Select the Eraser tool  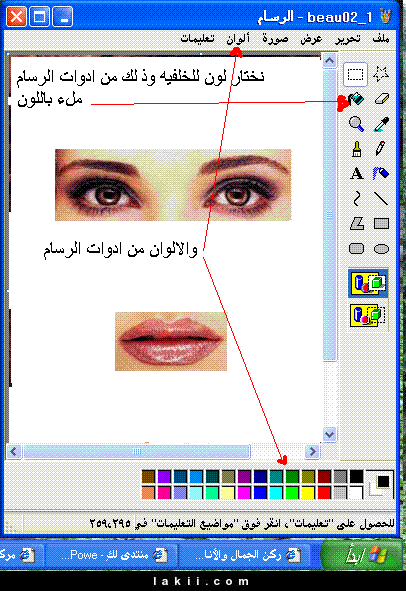click(x=381, y=99)
